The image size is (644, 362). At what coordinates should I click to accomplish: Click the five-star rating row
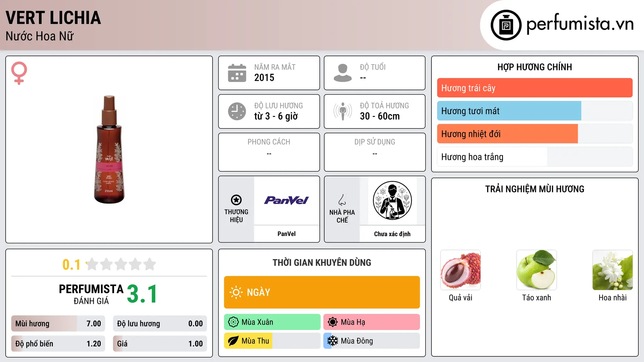click(x=121, y=264)
